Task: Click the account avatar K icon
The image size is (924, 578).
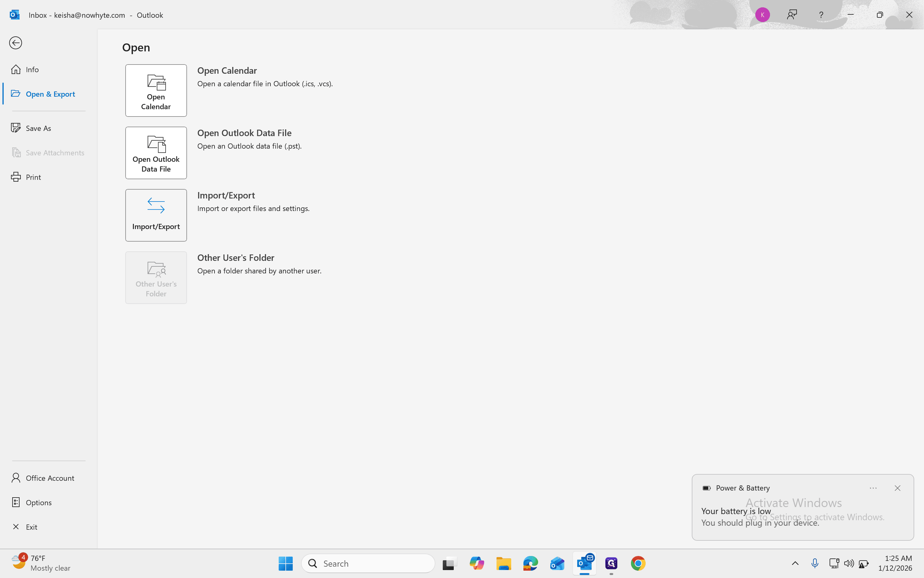Action: point(762,15)
